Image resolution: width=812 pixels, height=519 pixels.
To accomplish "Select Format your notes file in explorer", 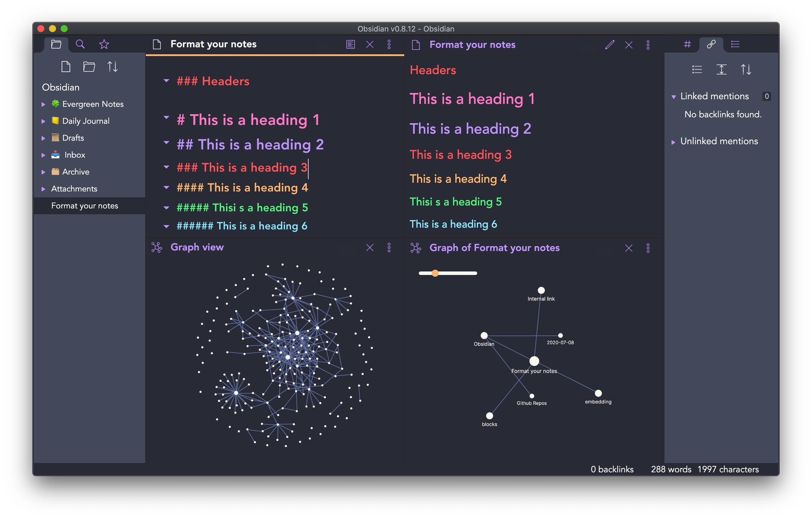I will (x=85, y=206).
